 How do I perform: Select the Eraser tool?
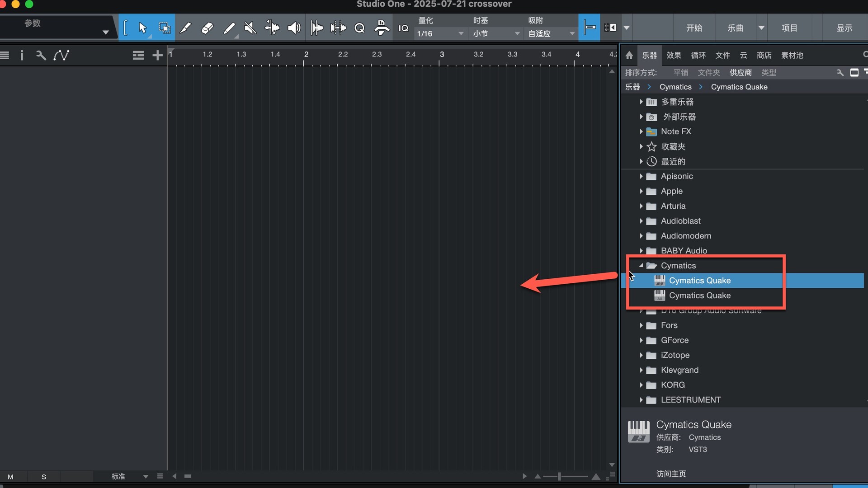(x=207, y=28)
